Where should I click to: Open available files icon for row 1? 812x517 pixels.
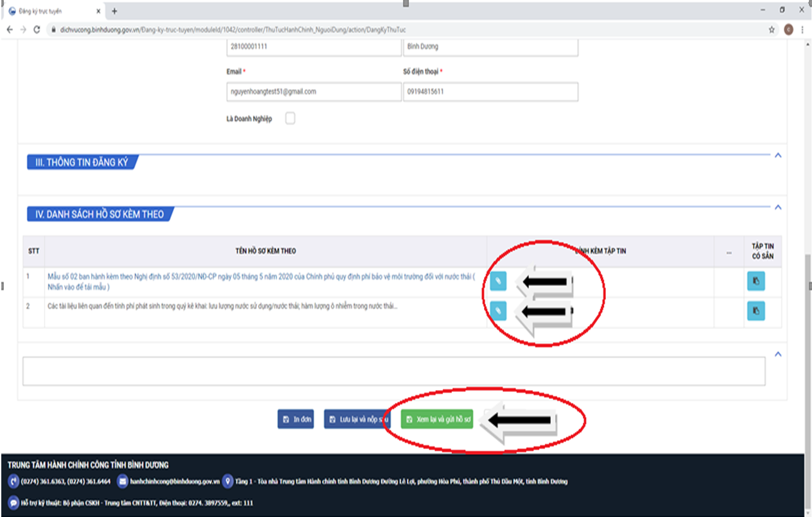[x=756, y=281]
